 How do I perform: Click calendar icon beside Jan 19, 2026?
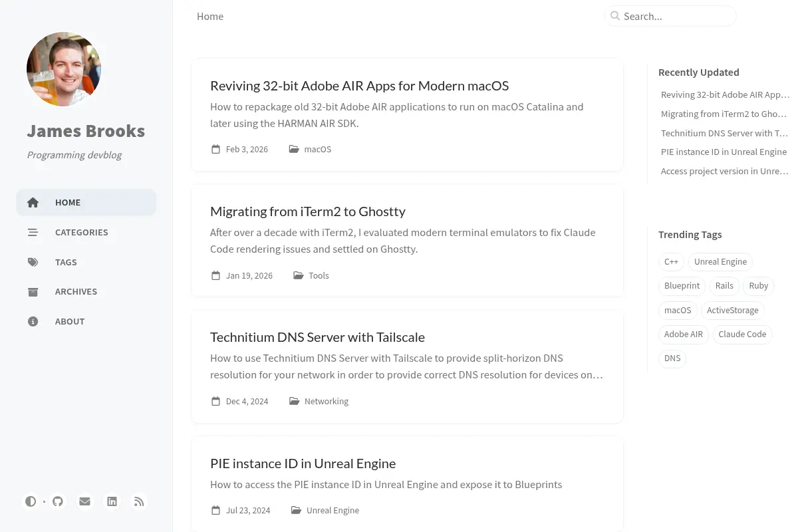point(215,275)
